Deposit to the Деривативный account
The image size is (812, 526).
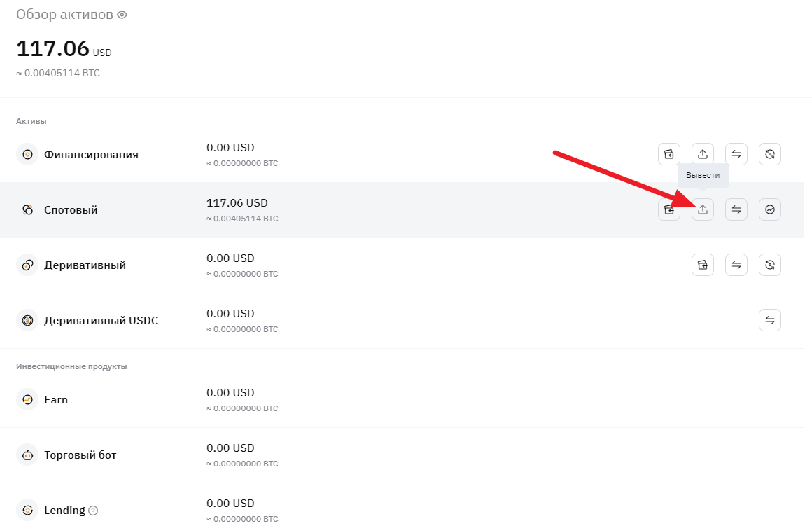(x=703, y=265)
